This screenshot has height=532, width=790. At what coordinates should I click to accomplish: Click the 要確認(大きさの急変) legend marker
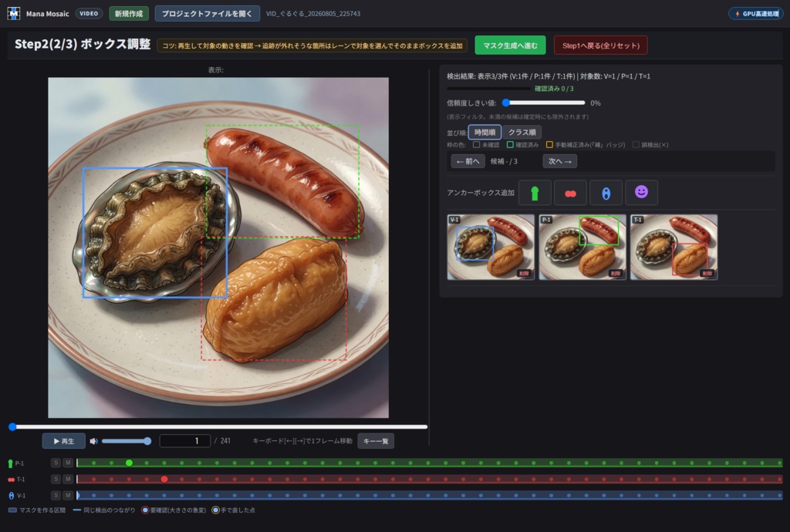[x=146, y=510]
